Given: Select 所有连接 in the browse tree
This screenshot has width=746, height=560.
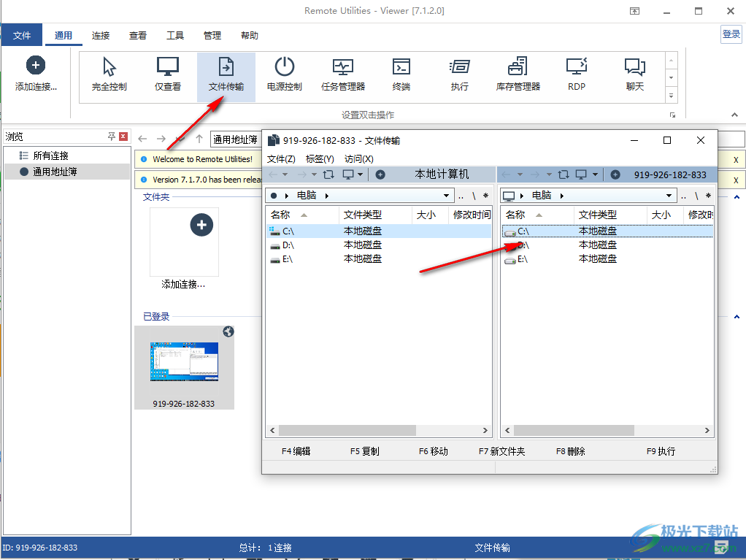Looking at the screenshot, I should (x=50, y=156).
